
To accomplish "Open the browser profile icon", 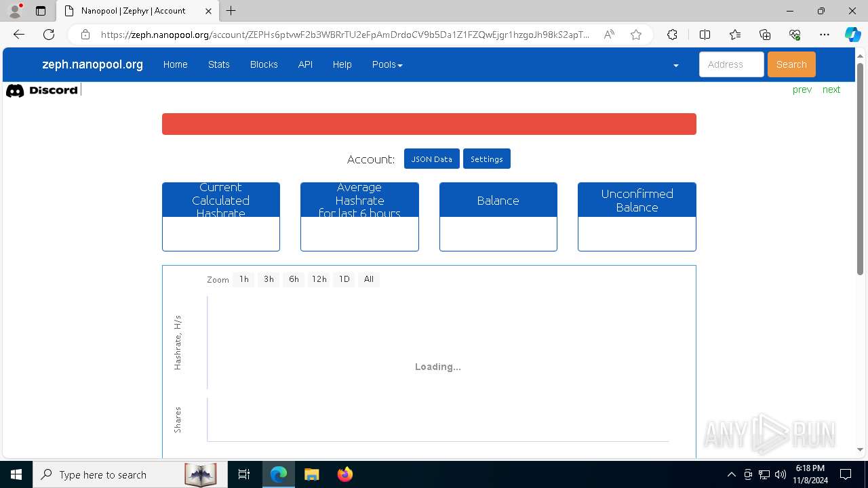I will [15, 11].
